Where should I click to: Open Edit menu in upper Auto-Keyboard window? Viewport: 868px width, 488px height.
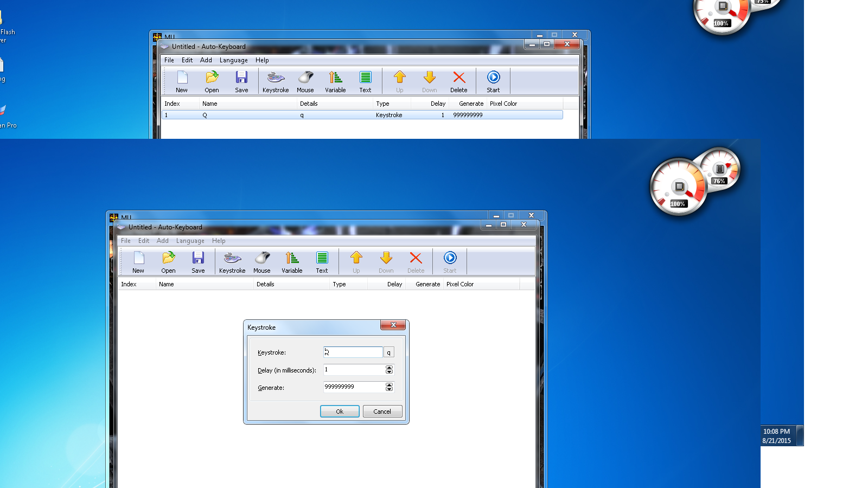coord(187,60)
